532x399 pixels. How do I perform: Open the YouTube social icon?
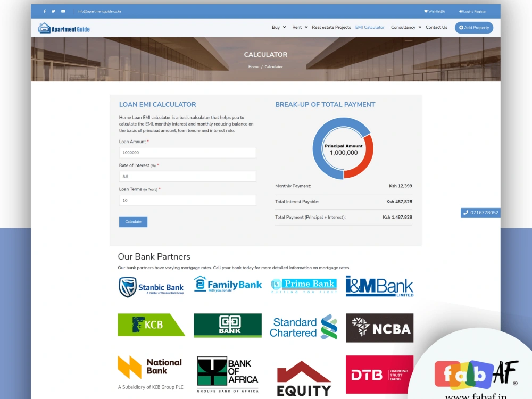tap(63, 11)
